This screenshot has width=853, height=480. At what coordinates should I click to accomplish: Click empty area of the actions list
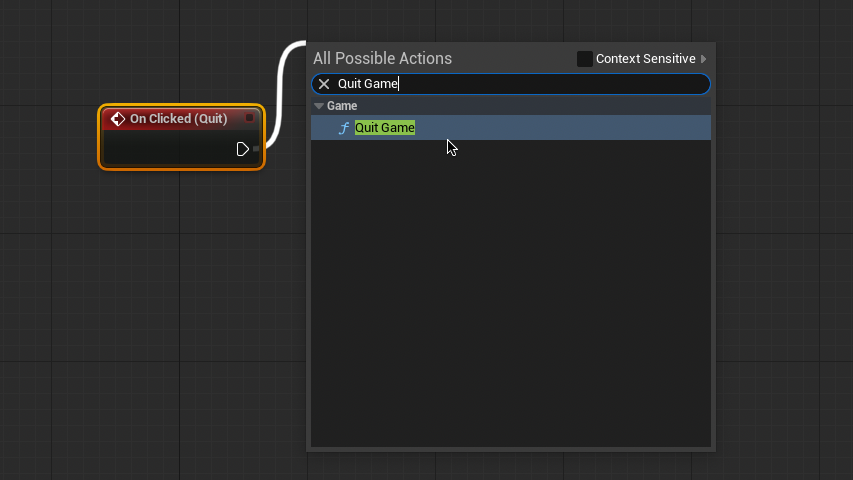tap(510, 300)
